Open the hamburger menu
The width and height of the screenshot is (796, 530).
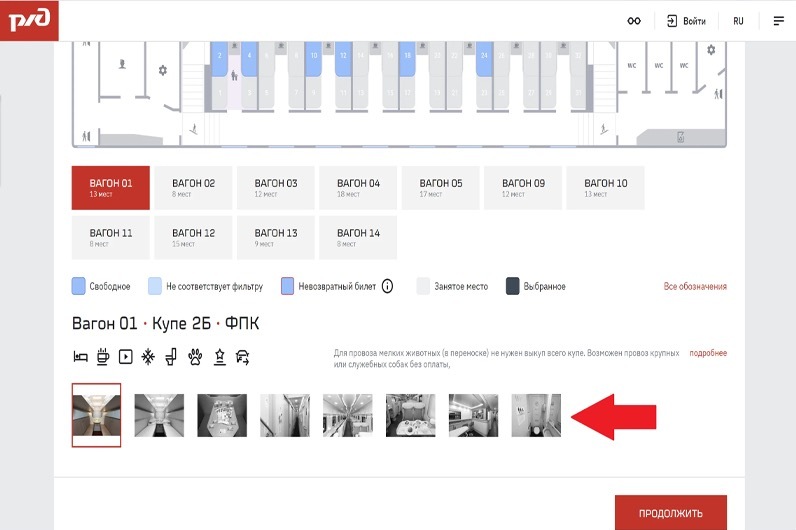(779, 21)
